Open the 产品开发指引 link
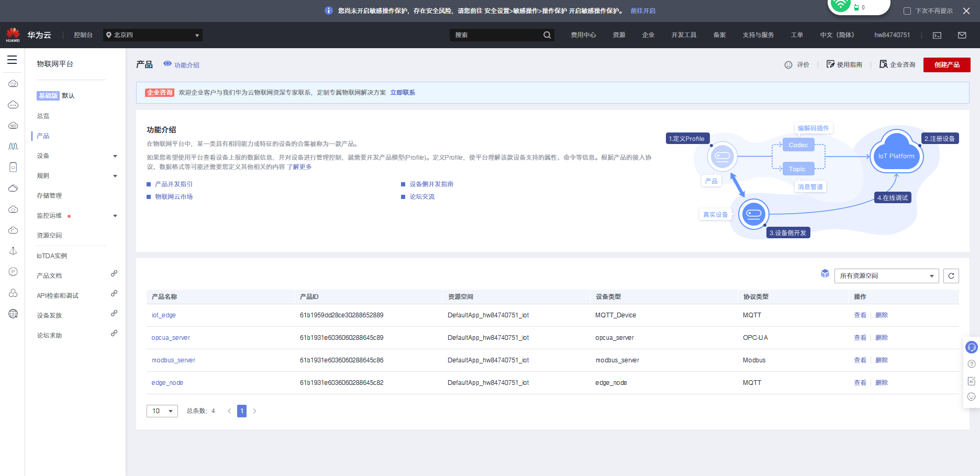Image resolution: width=980 pixels, height=476 pixels. click(x=174, y=184)
